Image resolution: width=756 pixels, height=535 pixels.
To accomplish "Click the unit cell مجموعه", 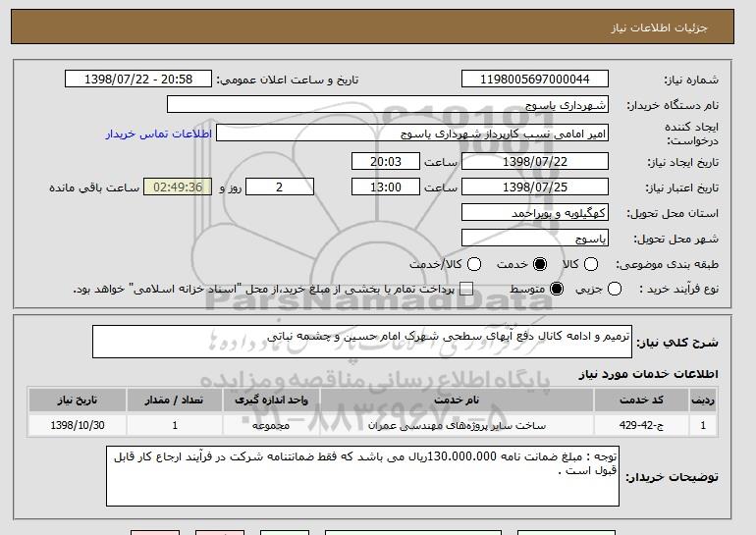I will [x=271, y=426].
